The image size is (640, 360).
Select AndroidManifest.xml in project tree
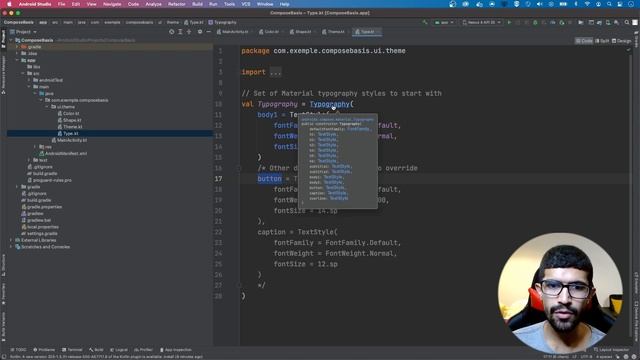click(63, 153)
